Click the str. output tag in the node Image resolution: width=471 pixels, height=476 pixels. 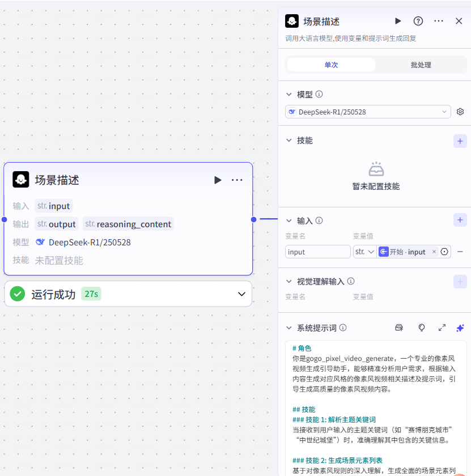click(x=57, y=224)
